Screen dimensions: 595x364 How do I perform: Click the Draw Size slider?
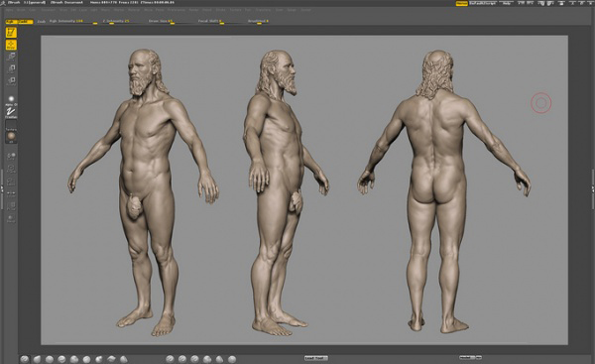click(162, 22)
